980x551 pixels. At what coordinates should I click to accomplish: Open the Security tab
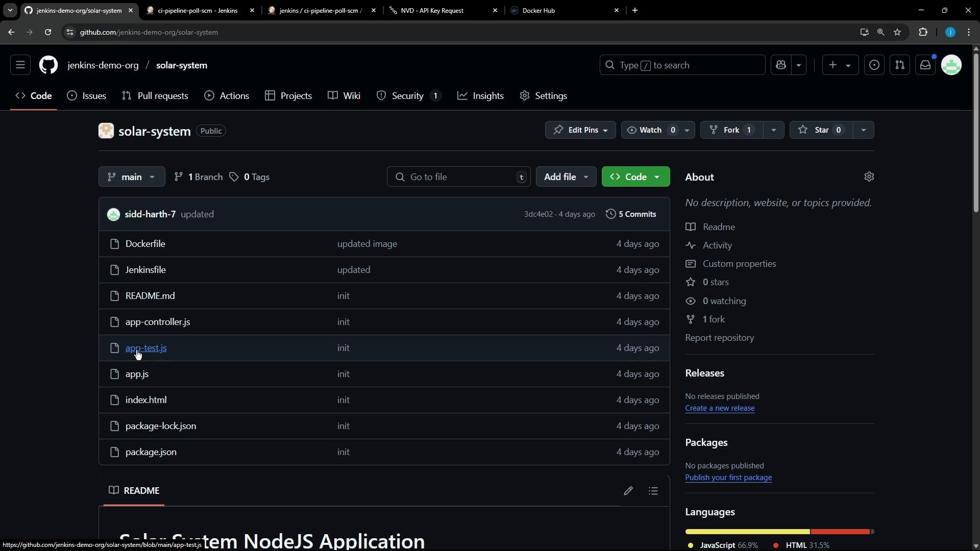pos(408,96)
